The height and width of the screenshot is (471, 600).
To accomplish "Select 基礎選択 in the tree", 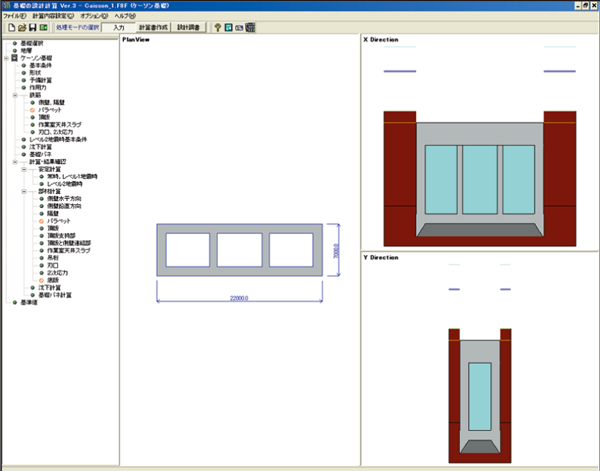I will (32, 43).
